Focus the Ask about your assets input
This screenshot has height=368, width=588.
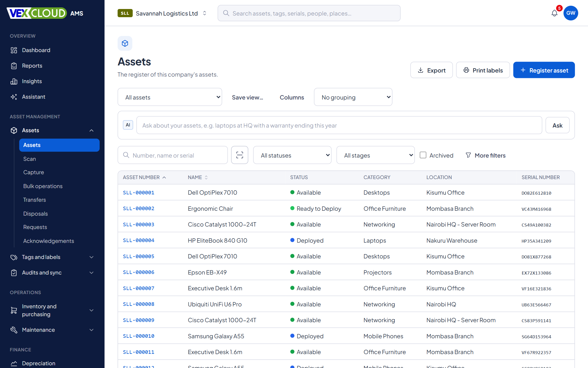point(339,125)
